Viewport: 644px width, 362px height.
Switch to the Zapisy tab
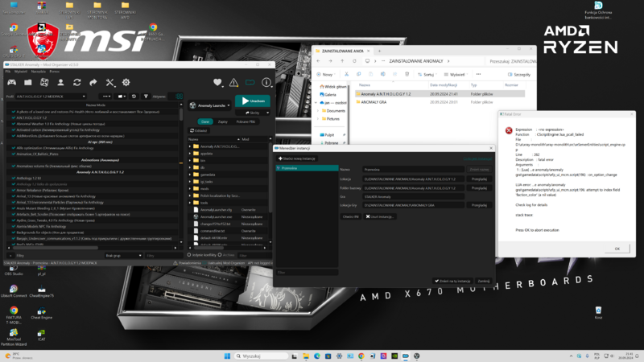(x=222, y=121)
